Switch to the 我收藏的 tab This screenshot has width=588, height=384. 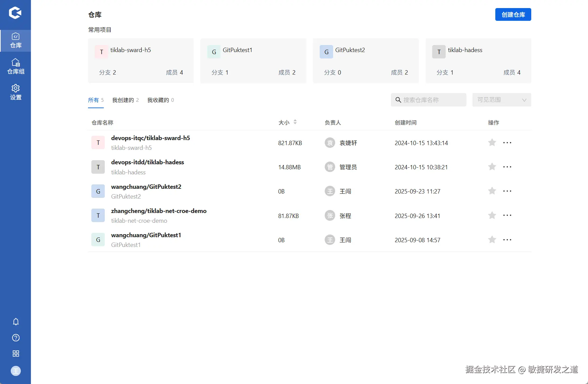[158, 100]
